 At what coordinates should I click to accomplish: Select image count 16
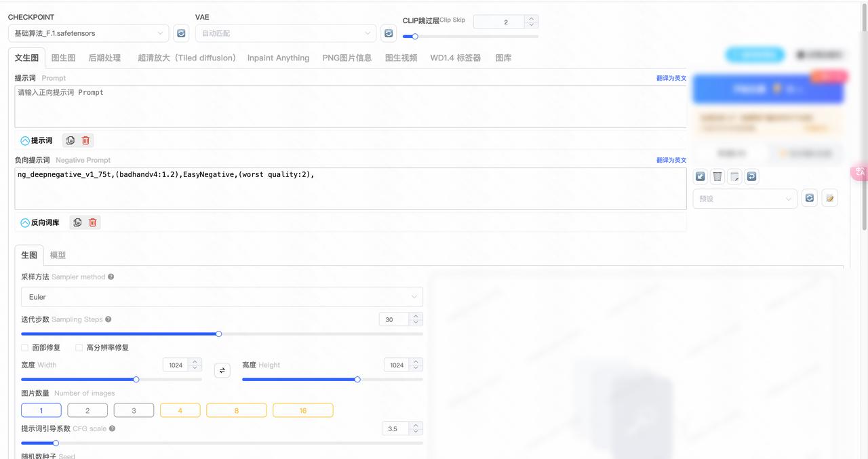pyautogui.click(x=303, y=410)
